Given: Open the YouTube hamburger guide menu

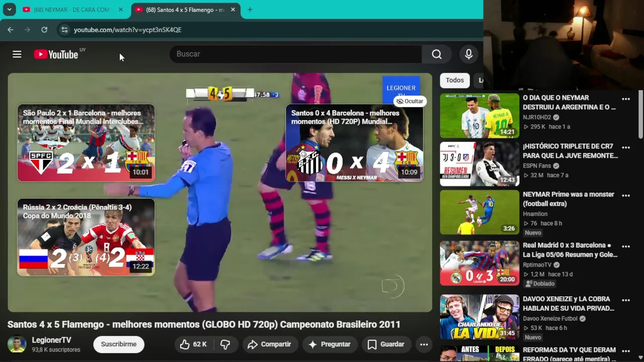Looking at the screenshot, I should coord(17,54).
